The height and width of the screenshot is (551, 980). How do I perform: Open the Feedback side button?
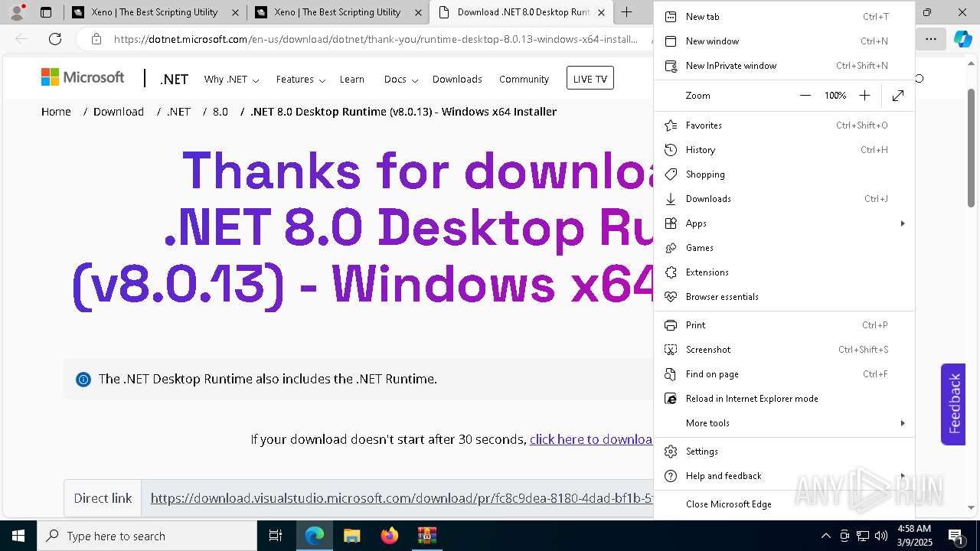coord(953,404)
